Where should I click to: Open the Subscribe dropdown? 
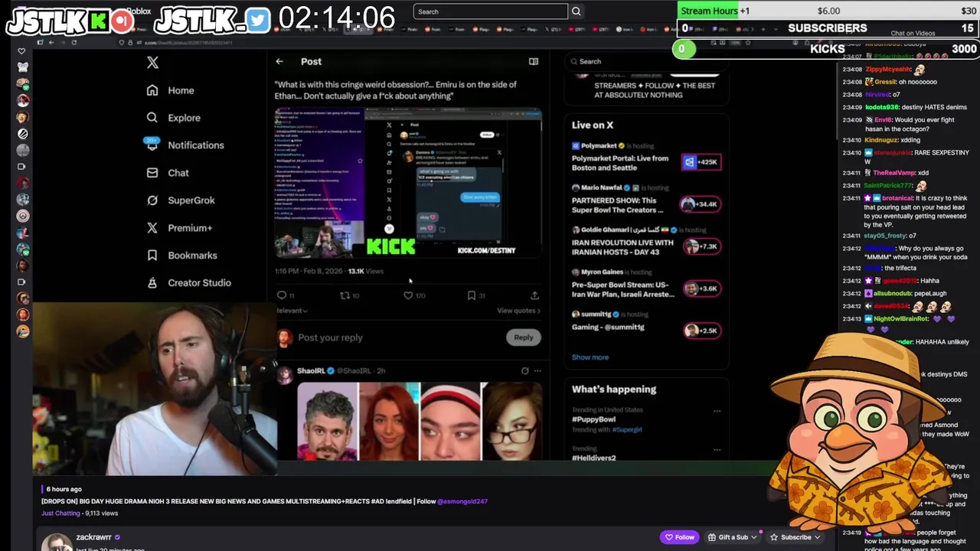[795, 537]
